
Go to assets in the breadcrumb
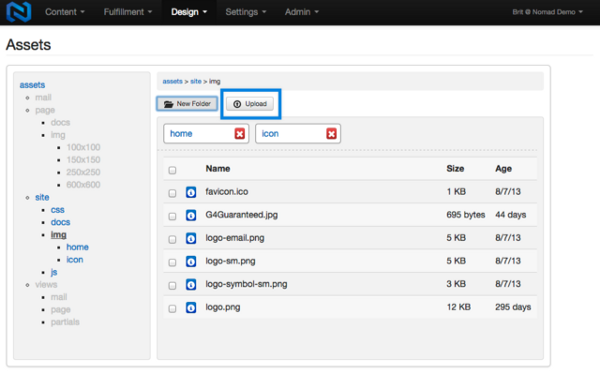point(173,81)
